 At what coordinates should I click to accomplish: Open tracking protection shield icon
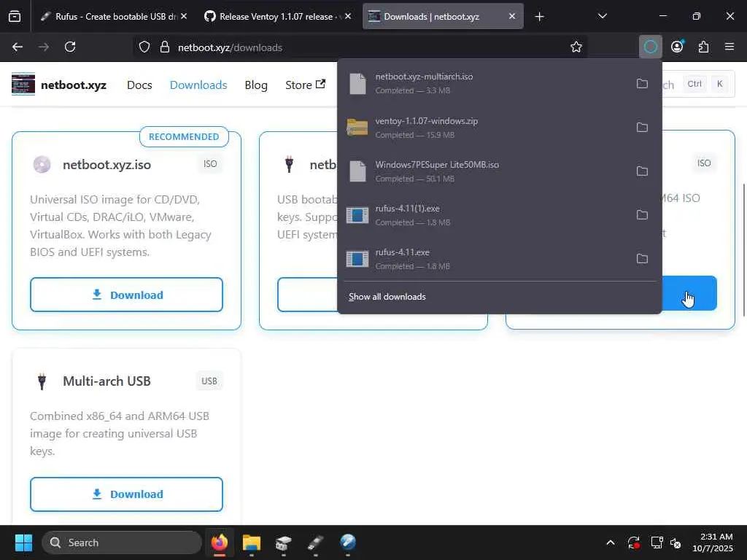[144, 47]
